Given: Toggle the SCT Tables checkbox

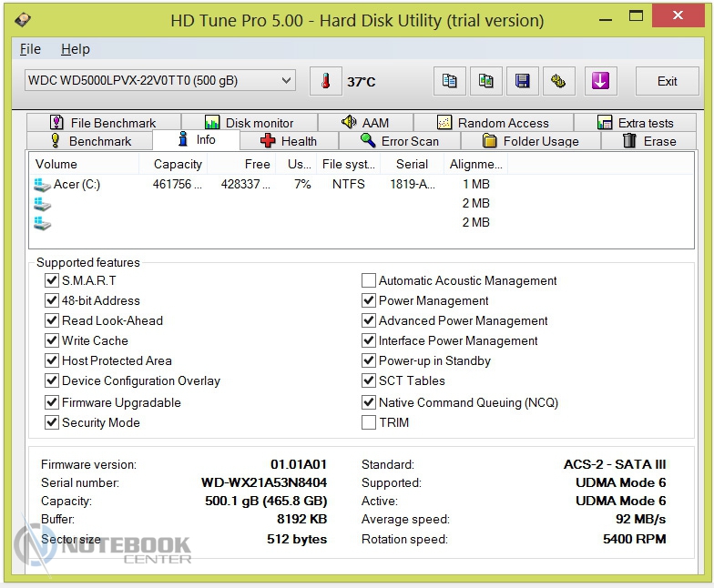Looking at the screenshot, I should [x=368, y=380].
